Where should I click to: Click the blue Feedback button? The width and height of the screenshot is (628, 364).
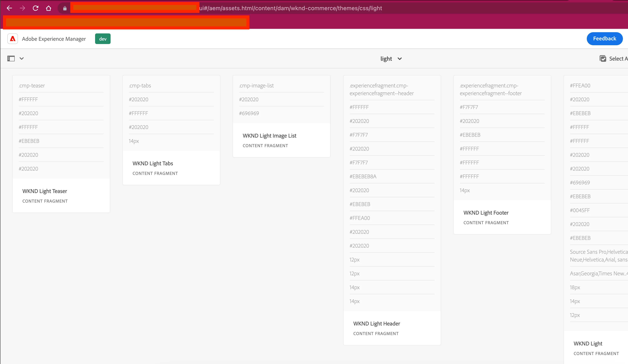604,39
